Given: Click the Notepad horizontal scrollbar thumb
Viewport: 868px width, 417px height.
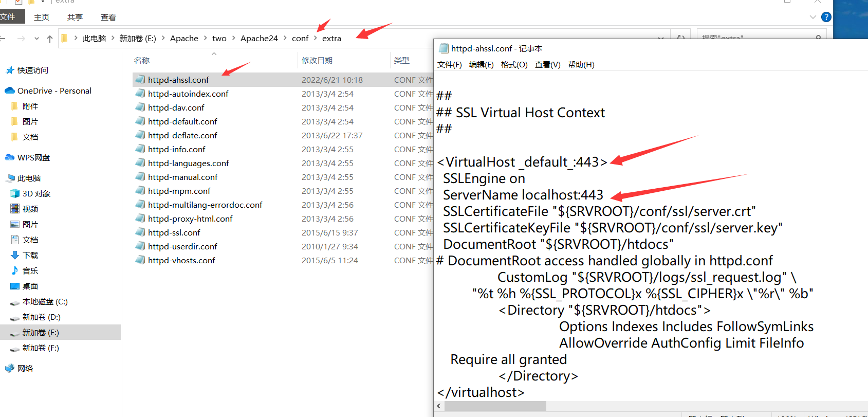Looking at the screenshot, I should pos(495,406).
